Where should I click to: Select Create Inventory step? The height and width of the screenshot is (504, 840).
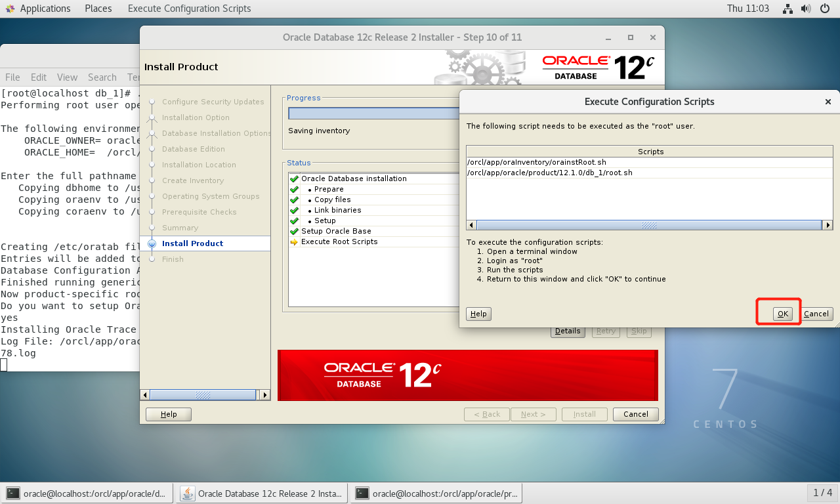193,180
